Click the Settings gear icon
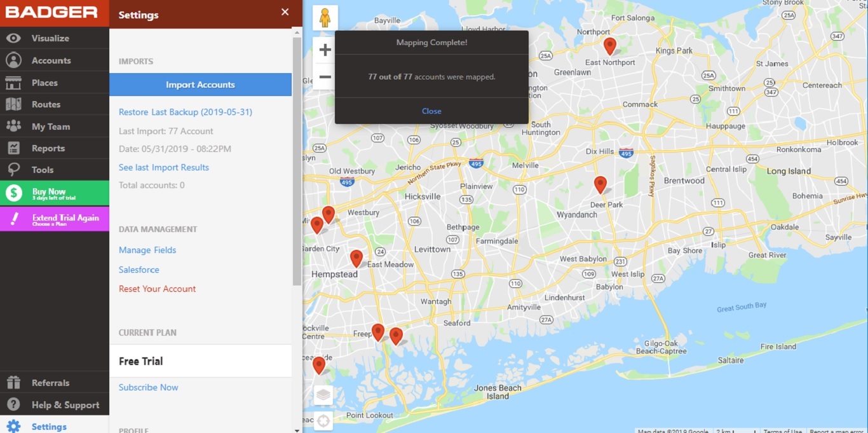Image resolution: width=868 pixels, height=433 pixels. point(13,426)
